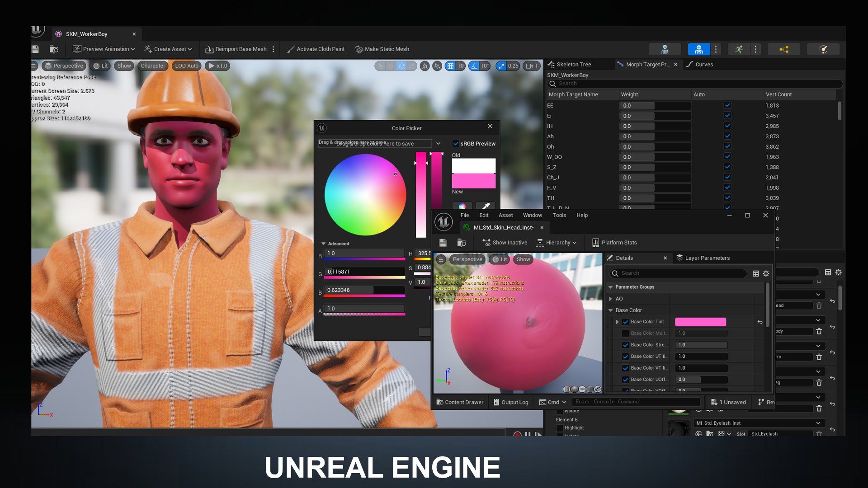Toggle grid snapping icon beside value 10
This screenshot has height=488, width=868.
450,66
